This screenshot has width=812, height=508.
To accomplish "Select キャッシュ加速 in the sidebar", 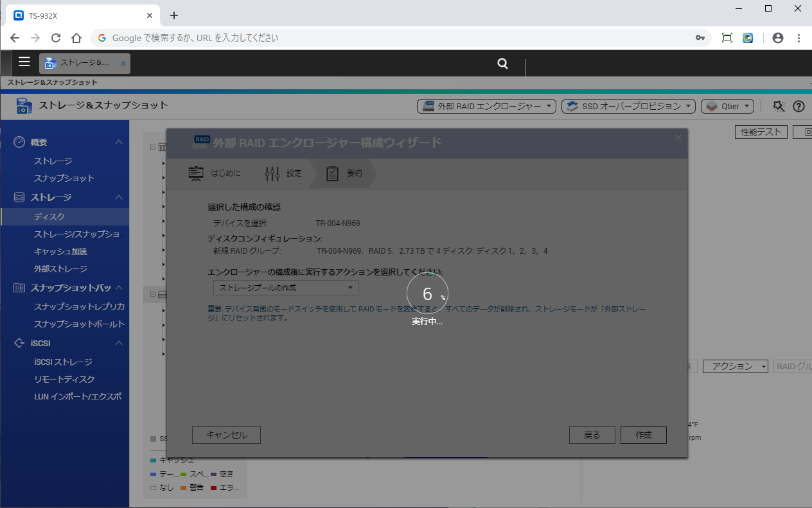I will coord(60,251).
